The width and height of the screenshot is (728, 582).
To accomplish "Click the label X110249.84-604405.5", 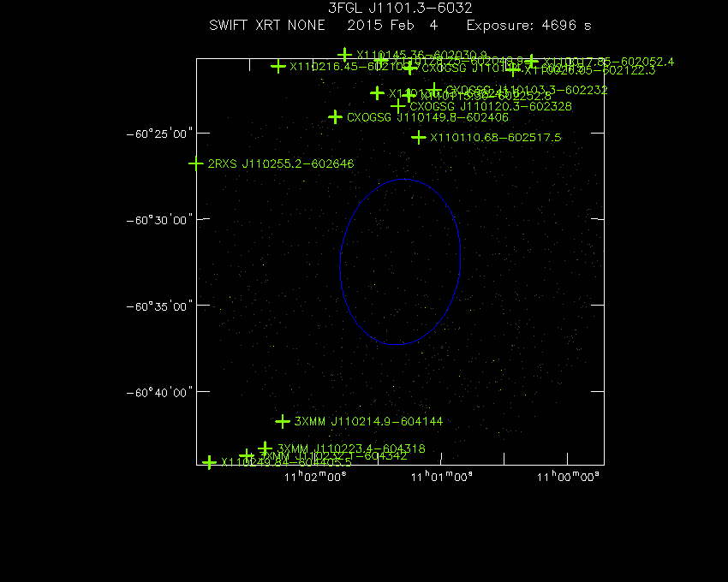I will point(286,462).
